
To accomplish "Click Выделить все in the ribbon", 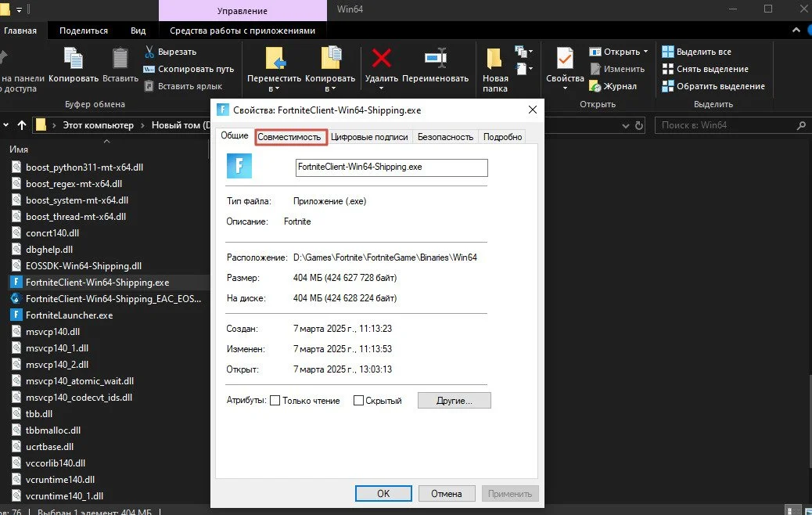I will tap(696, 52).
